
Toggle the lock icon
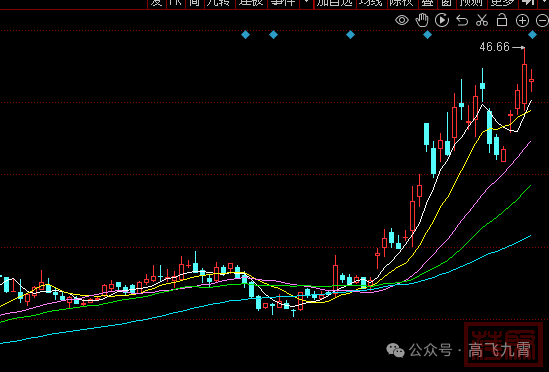pyautogui.click(x=502, y=20)
